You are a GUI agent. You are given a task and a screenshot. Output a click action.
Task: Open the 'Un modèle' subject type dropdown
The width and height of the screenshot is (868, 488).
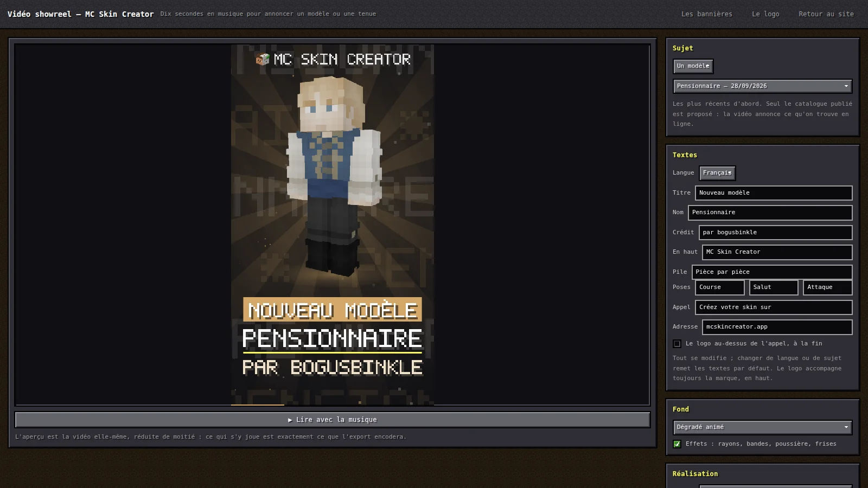pyautogui.click(x=693, y=66)
